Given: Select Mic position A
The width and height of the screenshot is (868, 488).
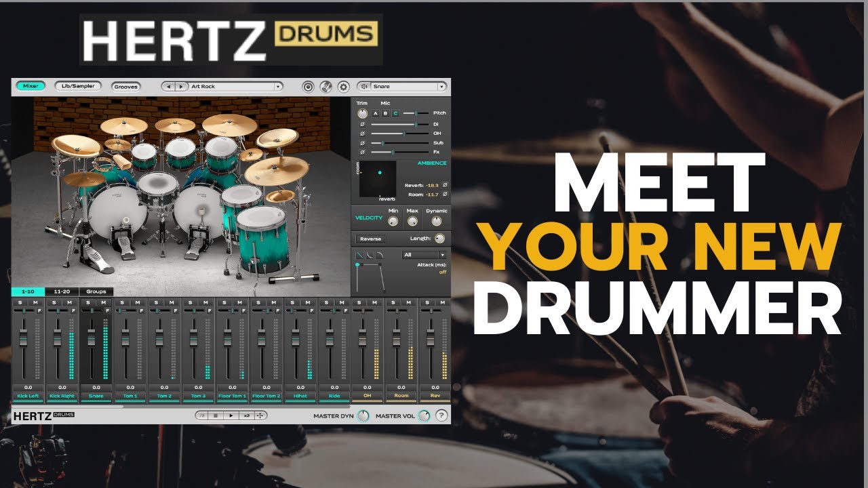Looking at the screenshot, I should (x=376, y=113).
